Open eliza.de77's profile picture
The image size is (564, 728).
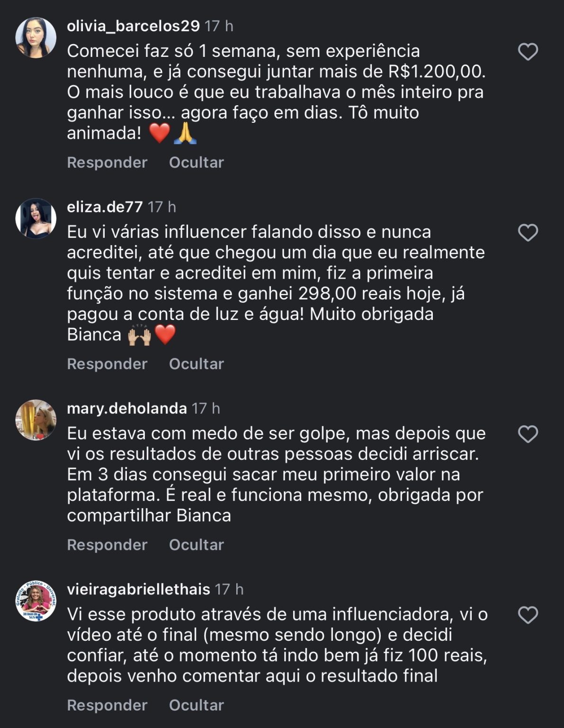coord(36,218)
